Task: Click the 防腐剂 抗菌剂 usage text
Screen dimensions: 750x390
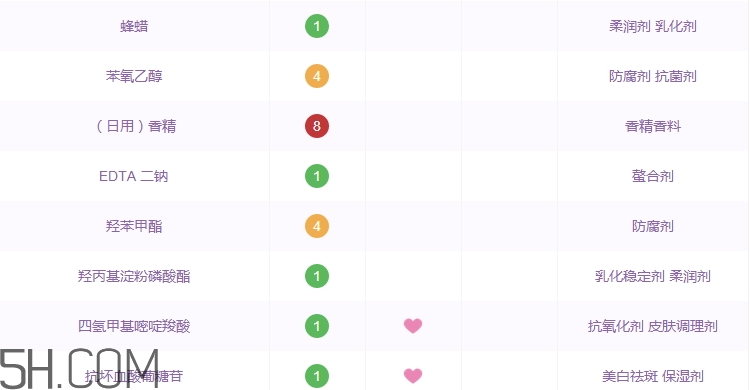Action: (652, 76)
